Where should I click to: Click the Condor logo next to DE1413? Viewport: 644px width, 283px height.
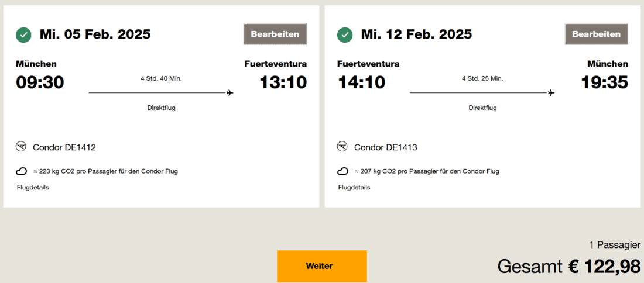click(x=343, y=147)
